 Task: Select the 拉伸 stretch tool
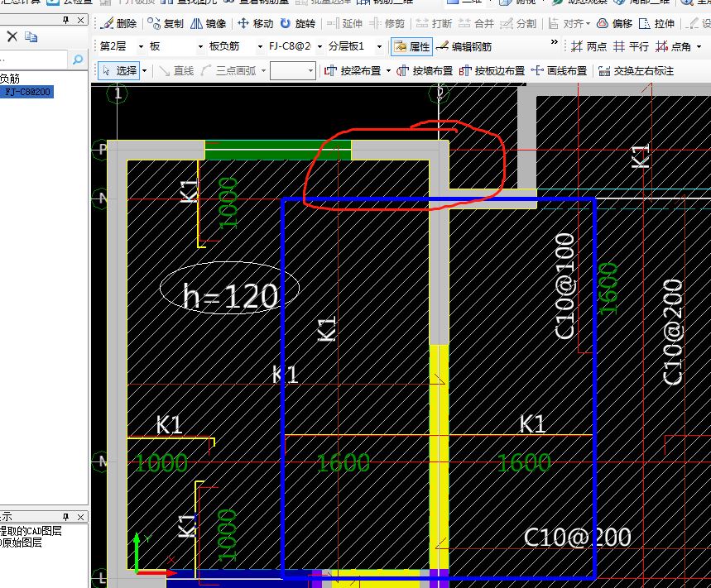[656, 23]
